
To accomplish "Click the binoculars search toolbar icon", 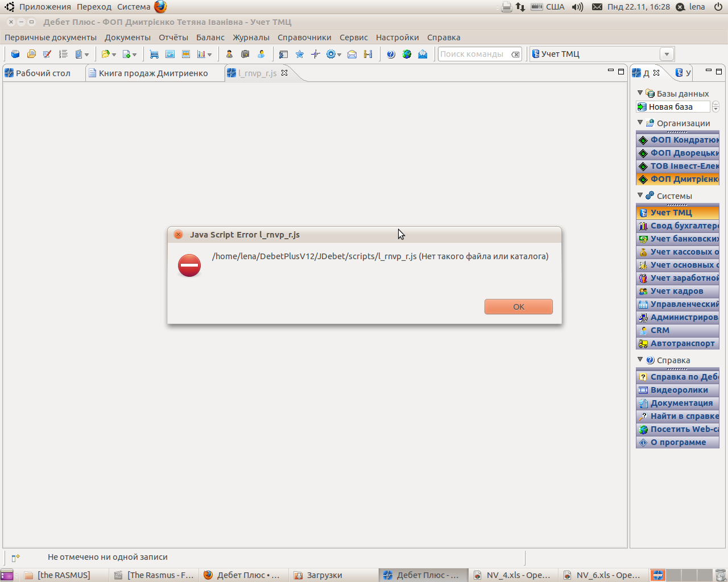I will (368, 54).
